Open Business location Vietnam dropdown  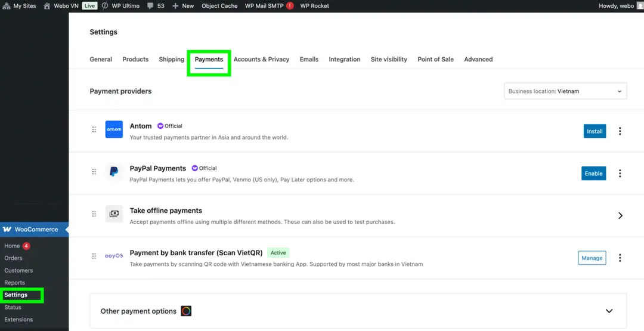[x=565, y=91]
